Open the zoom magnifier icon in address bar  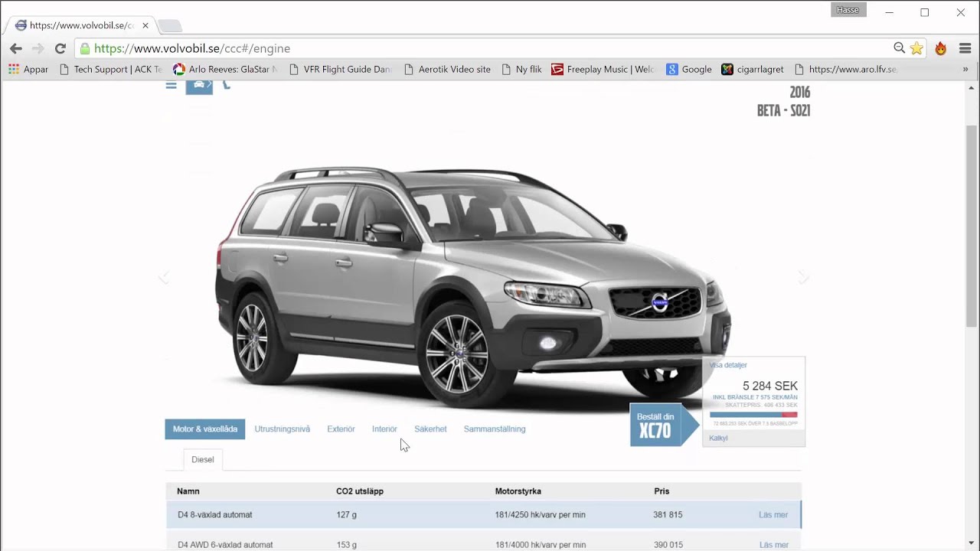pyautogui.click(x=900, y=48)
